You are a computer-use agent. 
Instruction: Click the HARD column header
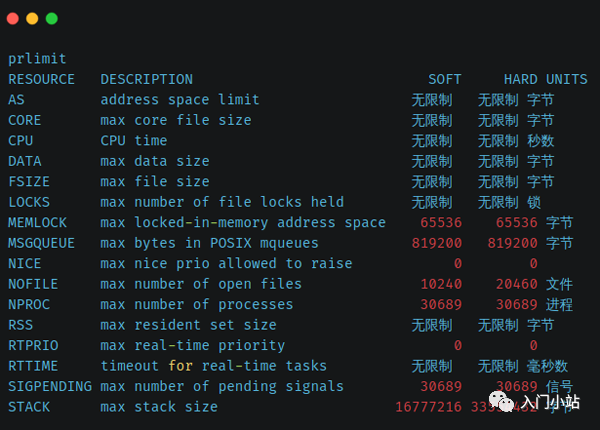click(520, 79)
